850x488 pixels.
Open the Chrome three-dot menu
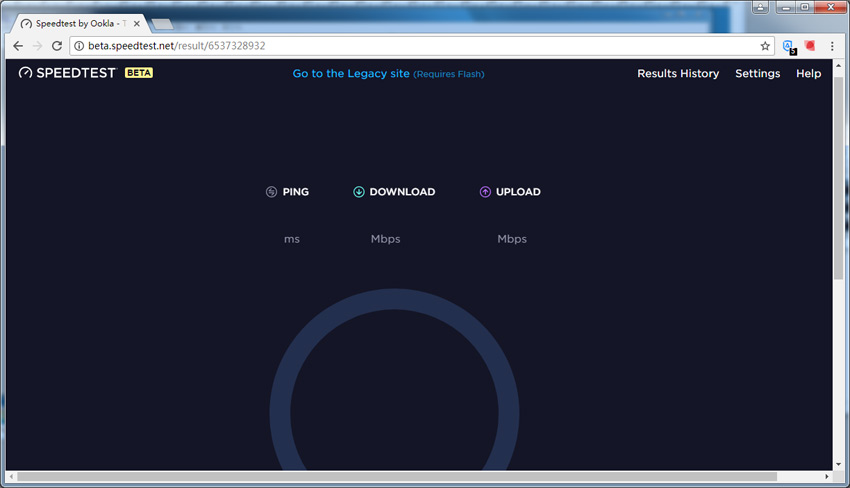pyautogui.click(x=832, y=46)
